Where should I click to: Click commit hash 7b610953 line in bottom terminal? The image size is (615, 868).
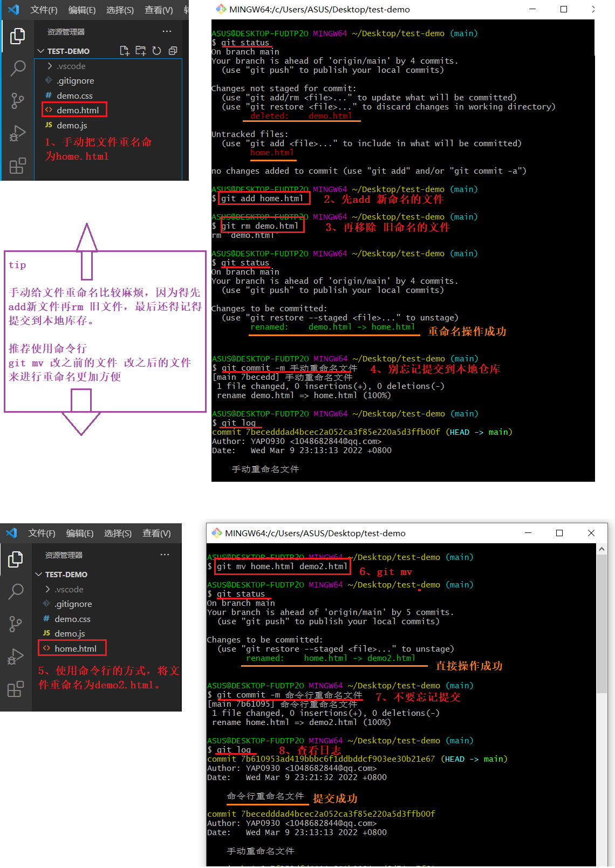pos(357,759)
